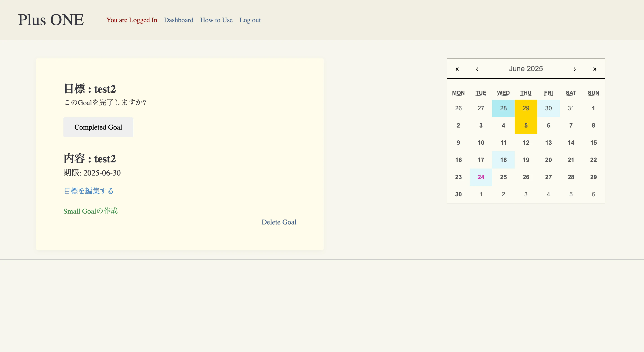Select May 26 in the calendar
644x352 pixels.
pos(458,108)
